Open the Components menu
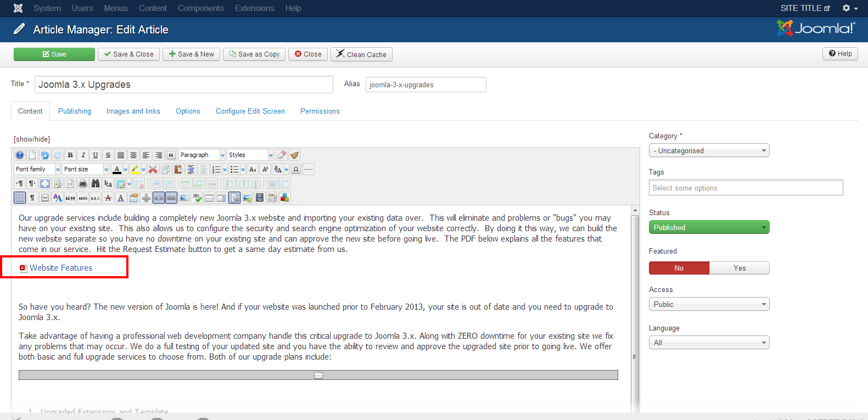 201,8
